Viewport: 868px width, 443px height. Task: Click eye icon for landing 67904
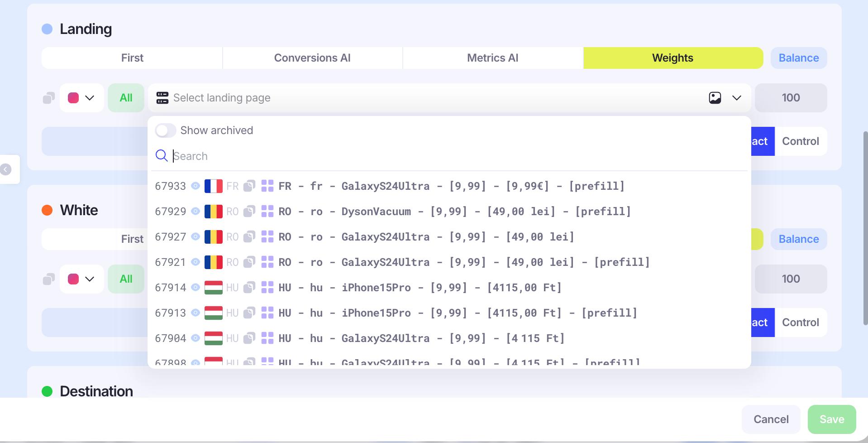(x=196, y=338)
